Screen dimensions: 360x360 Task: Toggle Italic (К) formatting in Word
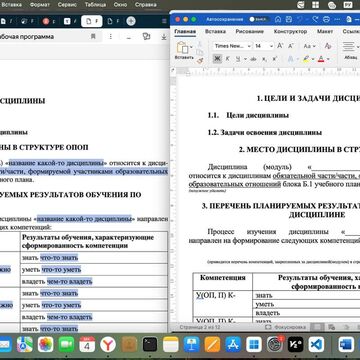pos(228,59)
